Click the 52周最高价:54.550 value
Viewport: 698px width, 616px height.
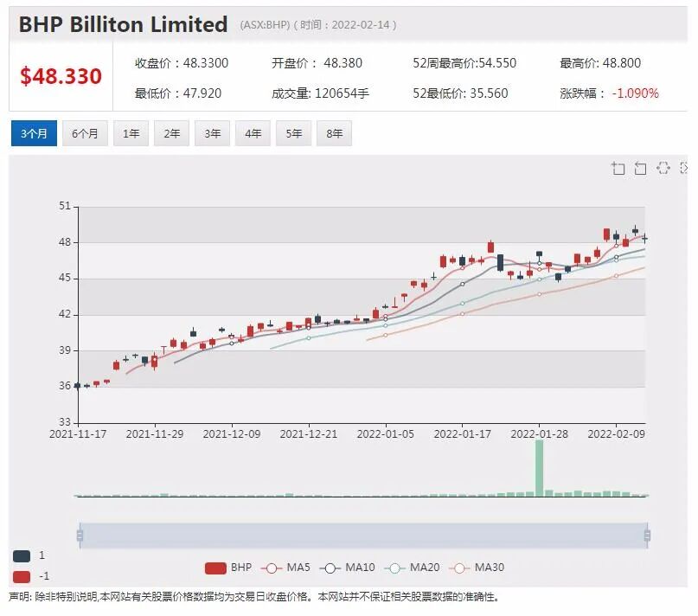coord(464,63)
